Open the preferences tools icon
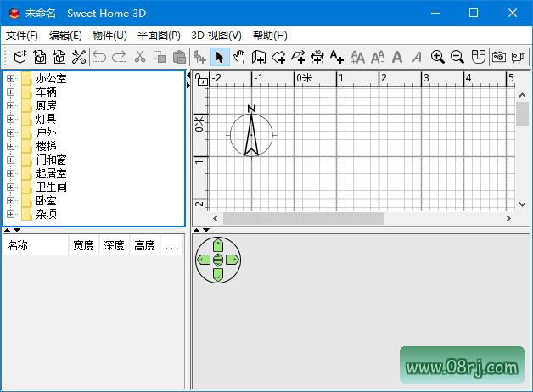 [x=79, y=57]
